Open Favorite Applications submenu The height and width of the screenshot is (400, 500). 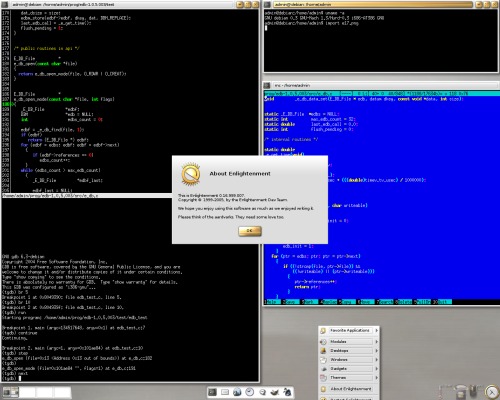tap(349, 330)
